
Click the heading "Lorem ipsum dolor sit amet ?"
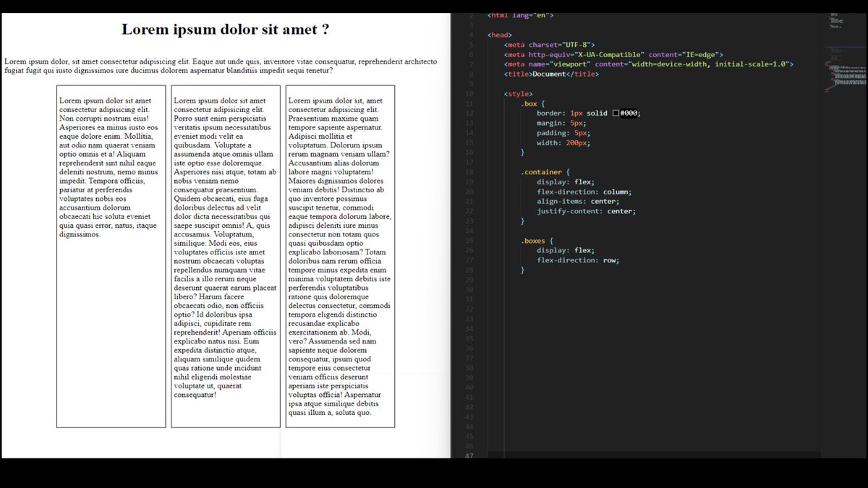(226, 30)
